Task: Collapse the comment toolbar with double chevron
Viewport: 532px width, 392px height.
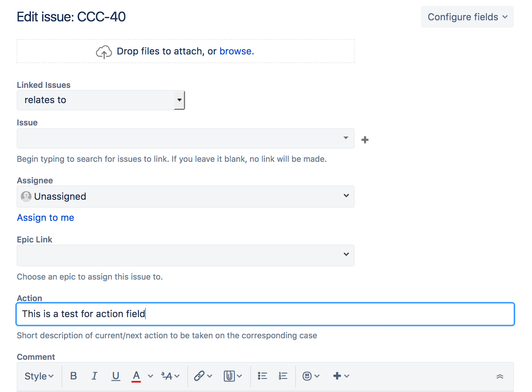Action: coord(500,376)
